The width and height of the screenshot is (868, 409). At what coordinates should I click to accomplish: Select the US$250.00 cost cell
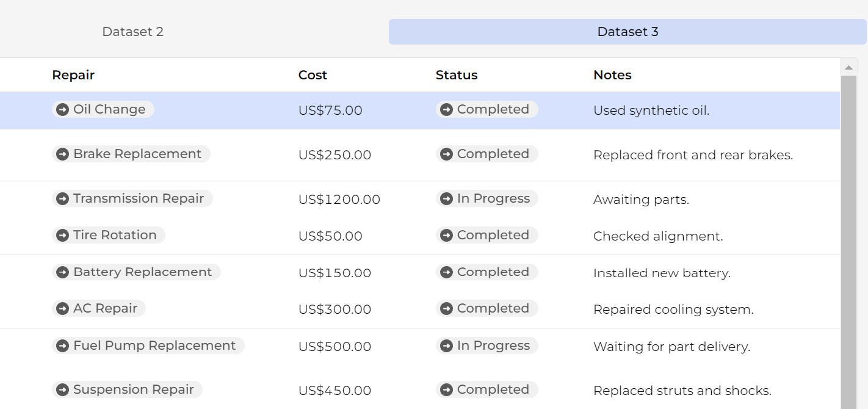(335, 155)
